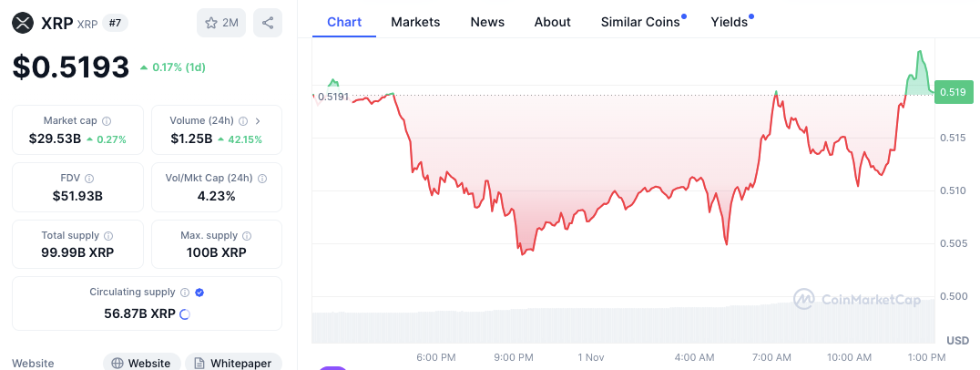This screenshot has height=370, width=980.
Task: Click the Volume (24h) info icon
Action: pyautogui.click(x=243, y=121)
